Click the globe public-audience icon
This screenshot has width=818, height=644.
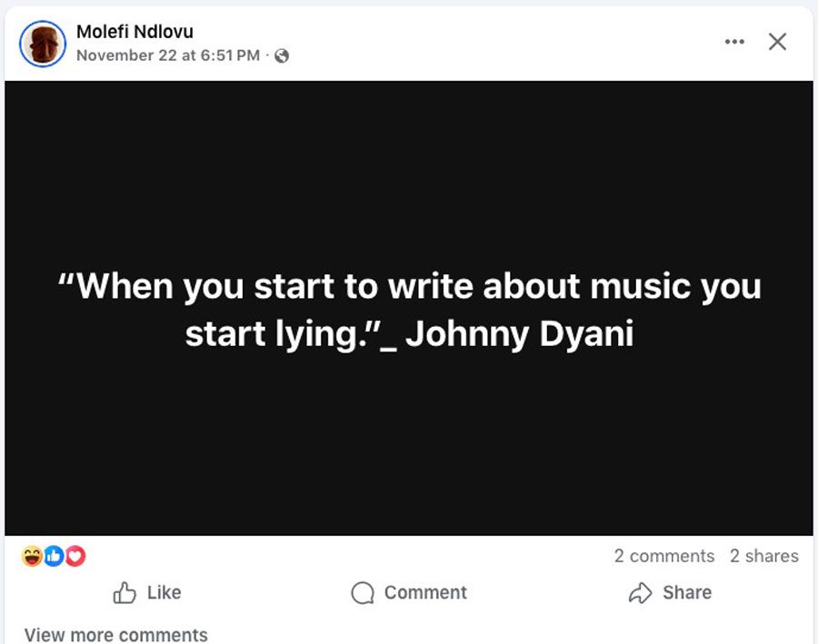pos(282,56)
